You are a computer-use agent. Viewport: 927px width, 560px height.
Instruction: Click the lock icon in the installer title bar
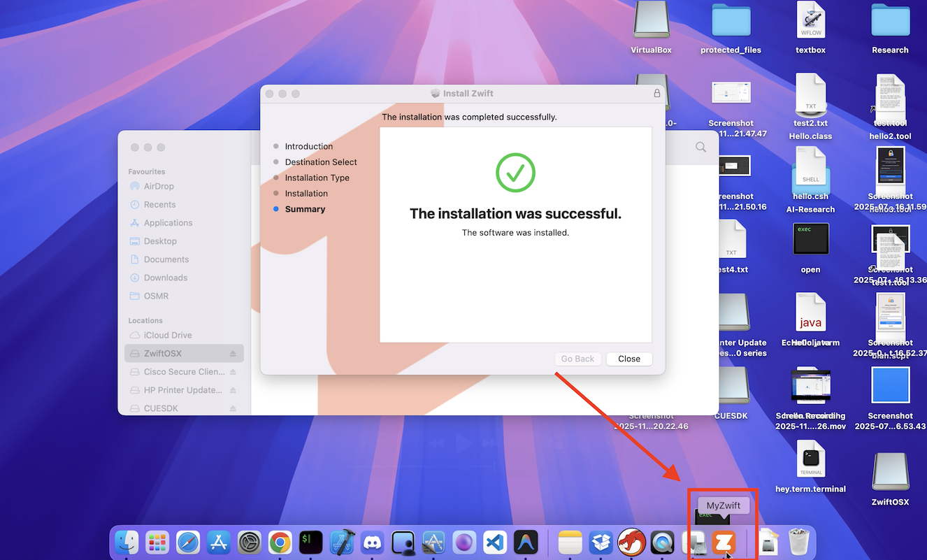[x=656, y=93]
